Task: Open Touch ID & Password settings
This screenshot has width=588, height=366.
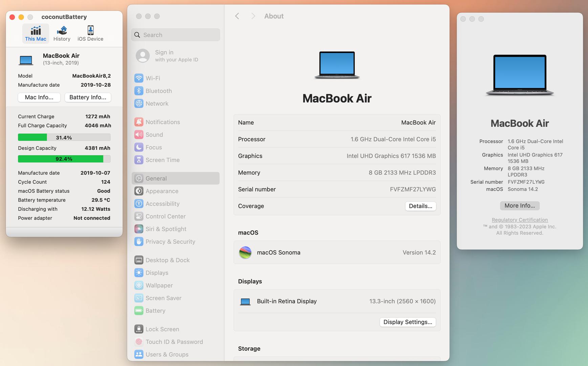Action: [x=174, y=342]
